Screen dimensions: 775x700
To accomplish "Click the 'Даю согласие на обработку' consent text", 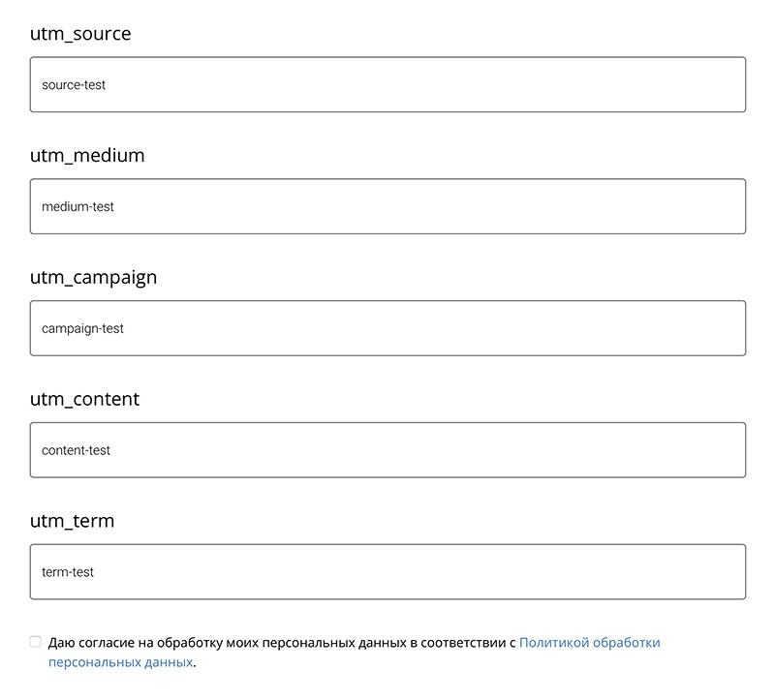I will [135, 643].
